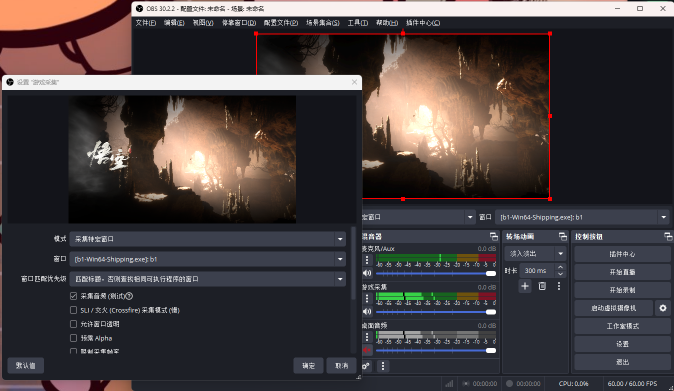
Task: Click the 麦克风/Aux volume slider
Action: click(436, 273)
